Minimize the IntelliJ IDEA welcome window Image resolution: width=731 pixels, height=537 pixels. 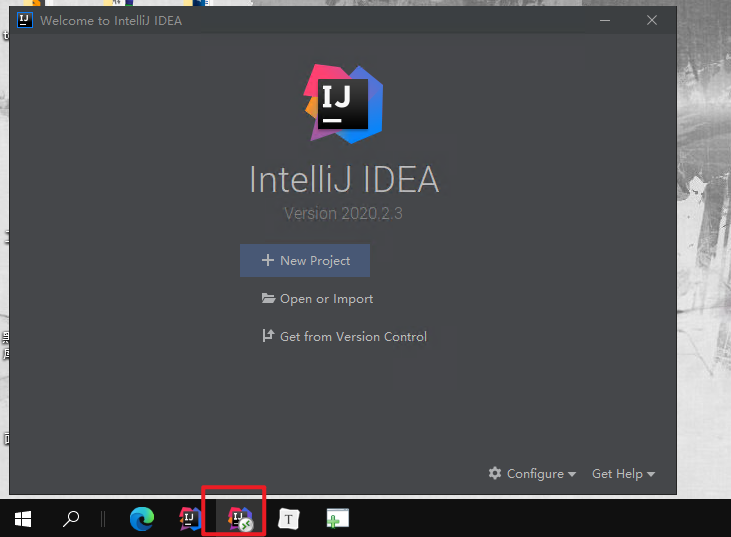coord(603,20)
